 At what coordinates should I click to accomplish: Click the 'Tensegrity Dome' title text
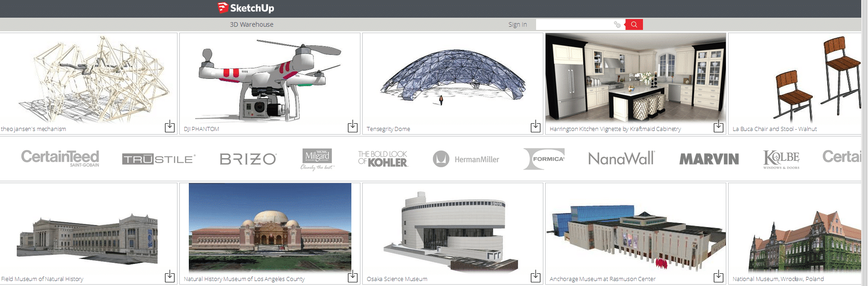(388, 129)
